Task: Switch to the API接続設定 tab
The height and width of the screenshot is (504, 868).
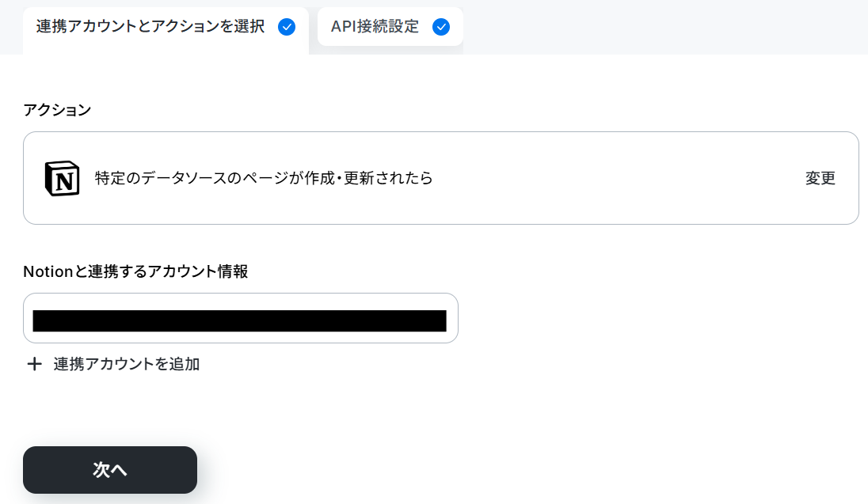Action: click(x=390, y=27)
